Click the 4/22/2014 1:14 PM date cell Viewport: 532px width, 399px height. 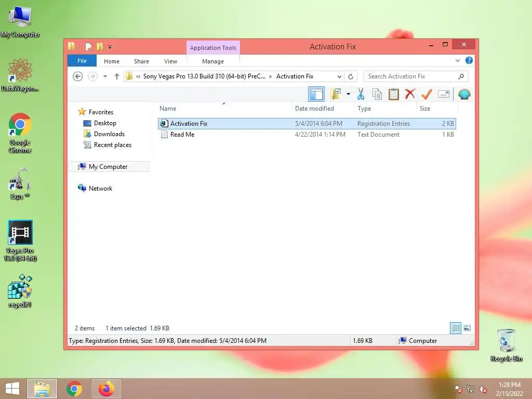tap(320, 135)
